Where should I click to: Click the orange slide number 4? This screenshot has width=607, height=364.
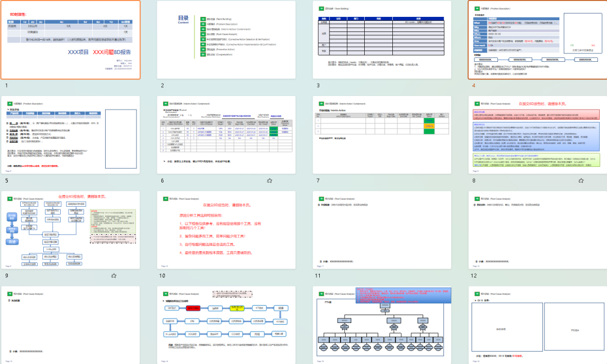coord(473,85)
